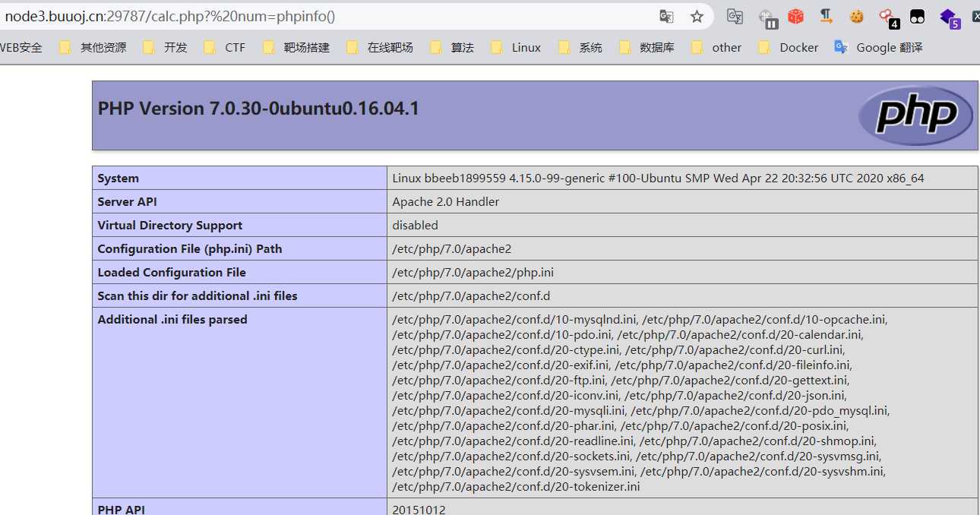
Task: Select the Configuration File (php.ini) Path label
Action: [189, 249]
